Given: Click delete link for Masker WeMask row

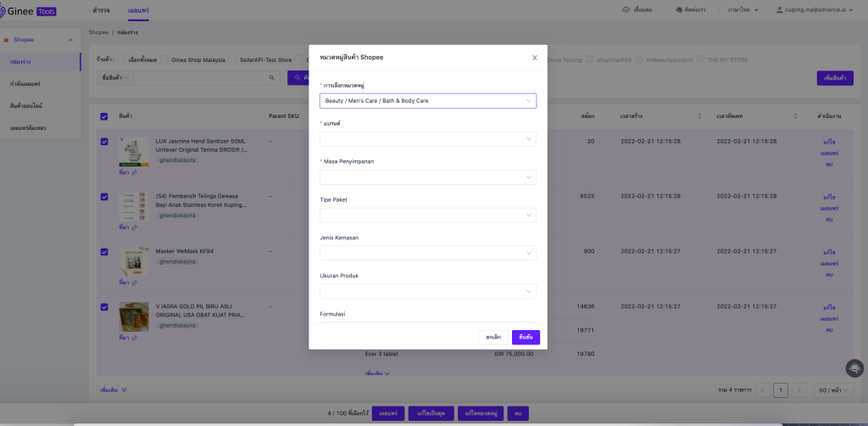Looking at the screenshot, I should coord(829,275).
